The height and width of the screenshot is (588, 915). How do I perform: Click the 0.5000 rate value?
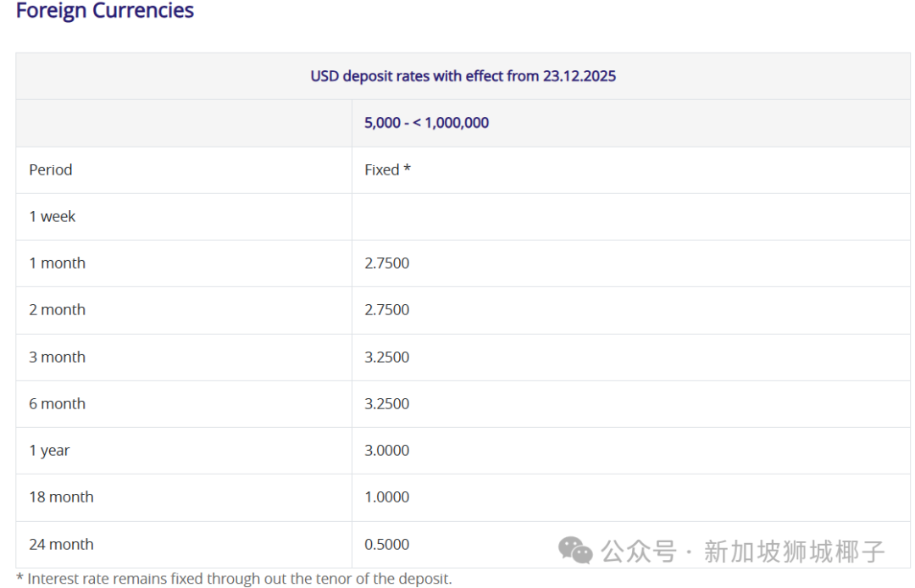click(386, 545)
